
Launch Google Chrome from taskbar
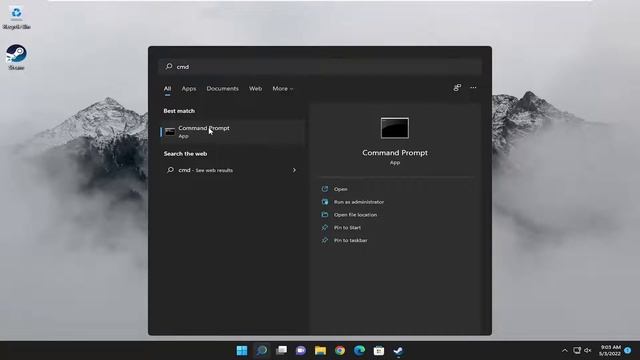click(340, 351)
